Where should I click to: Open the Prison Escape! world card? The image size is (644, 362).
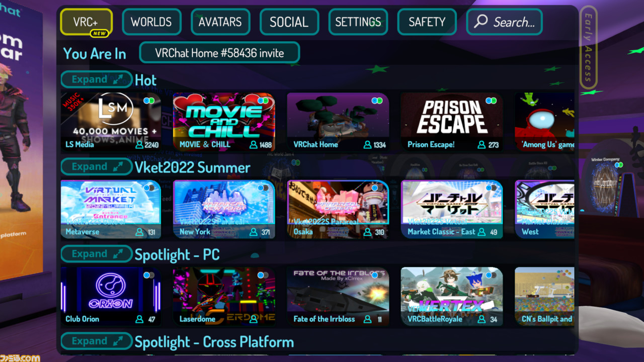click(451, 122)
